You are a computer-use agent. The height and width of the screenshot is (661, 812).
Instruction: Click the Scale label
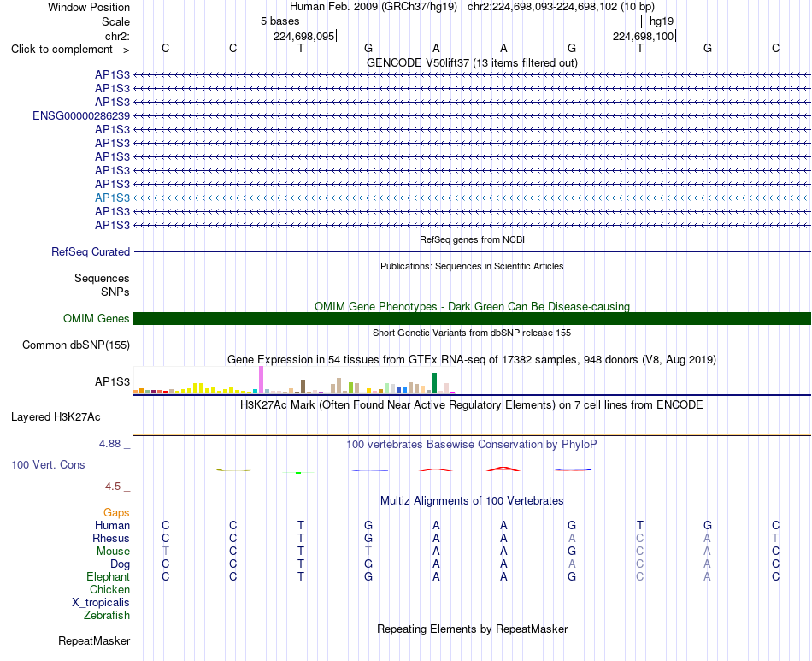tap(115, 21)
